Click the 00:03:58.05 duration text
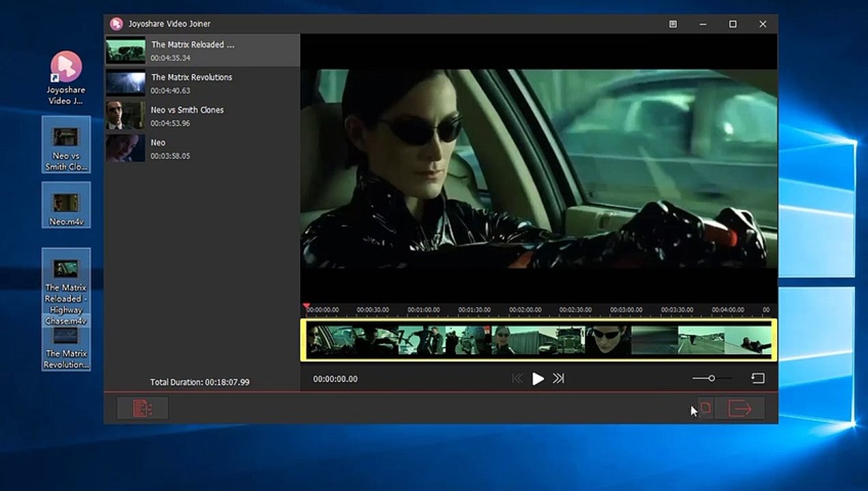The image size is (868, 491). coord(171,156)
